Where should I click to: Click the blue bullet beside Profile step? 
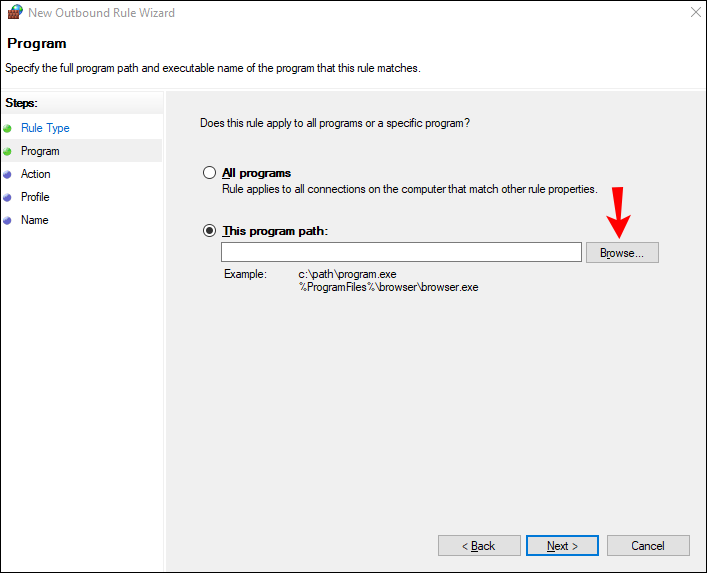[x=8, y=197]
